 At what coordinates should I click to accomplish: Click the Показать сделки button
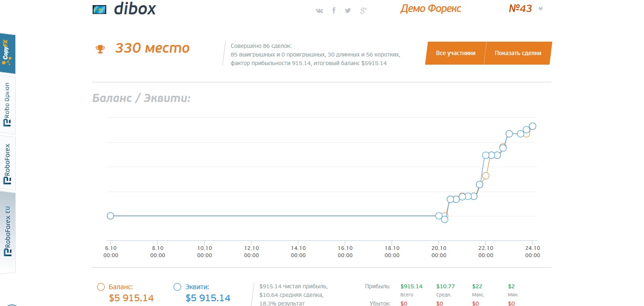[x=518, y=53]
